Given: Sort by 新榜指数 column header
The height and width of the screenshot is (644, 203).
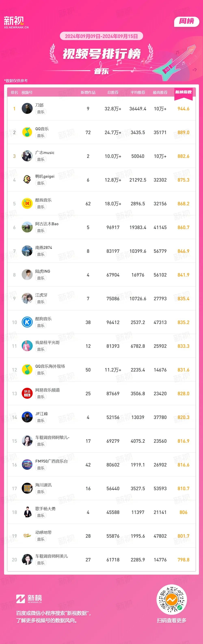Looking at the screenshot, I should click(x=183, y=92).
